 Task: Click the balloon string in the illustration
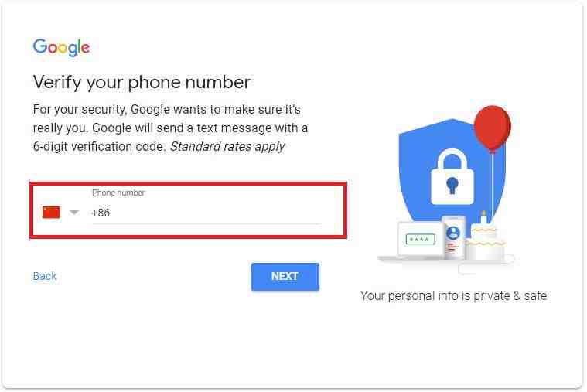click(493, 184)
